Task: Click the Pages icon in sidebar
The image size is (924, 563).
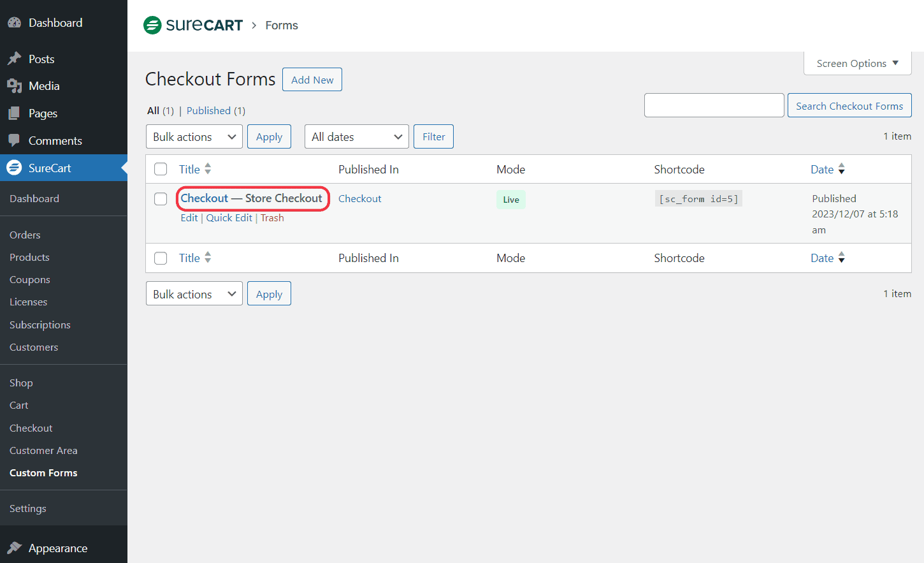Action: point(14,113)
